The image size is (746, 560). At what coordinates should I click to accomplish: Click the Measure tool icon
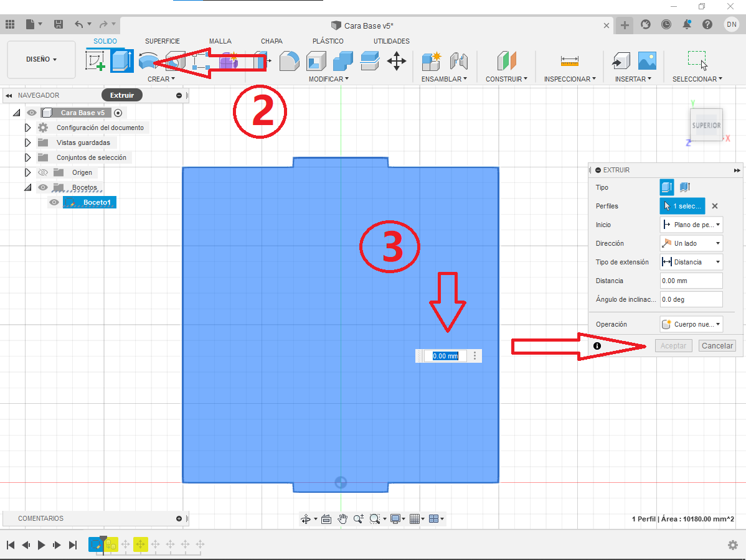pyautogui.click(x=570, y=61)
